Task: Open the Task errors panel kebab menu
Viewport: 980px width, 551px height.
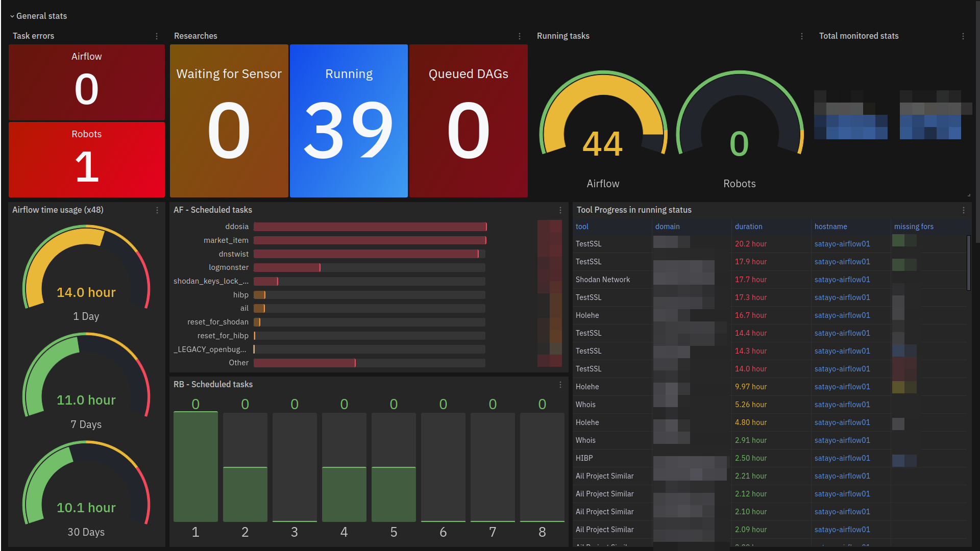Action: [157, 36]
